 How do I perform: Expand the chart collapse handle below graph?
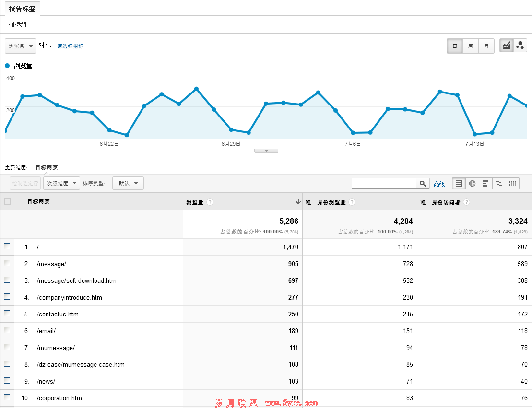coord(266,151)
